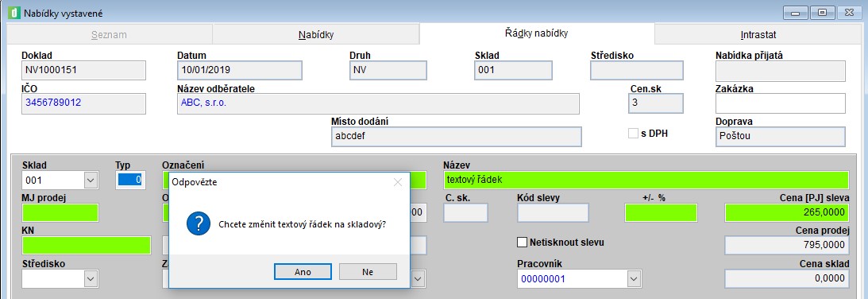Open the Intrastat tab
The image size is (868, 299).
coord(758,34)
